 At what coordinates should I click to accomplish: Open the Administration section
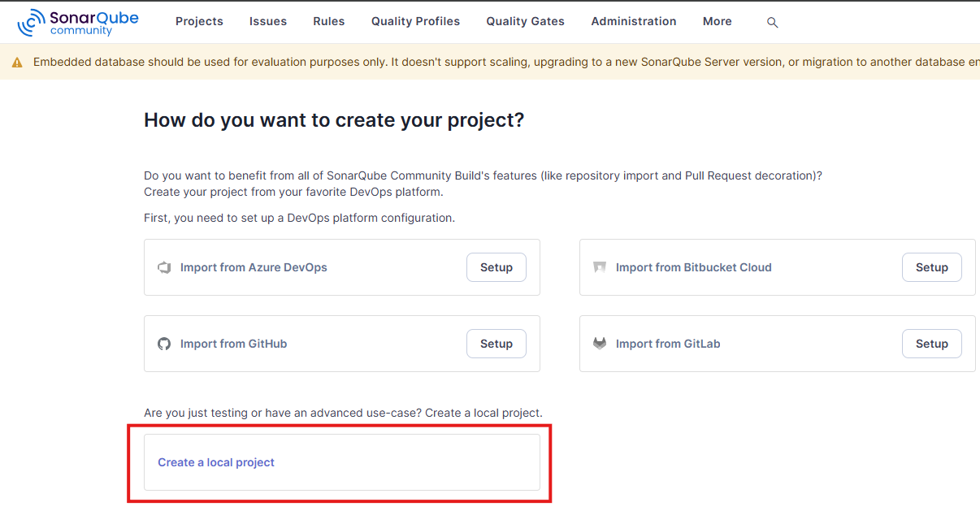click(x=634, y=22)
